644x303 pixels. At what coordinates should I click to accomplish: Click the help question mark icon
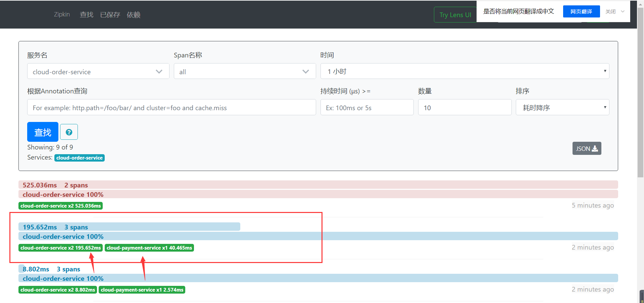pos(69,132)
